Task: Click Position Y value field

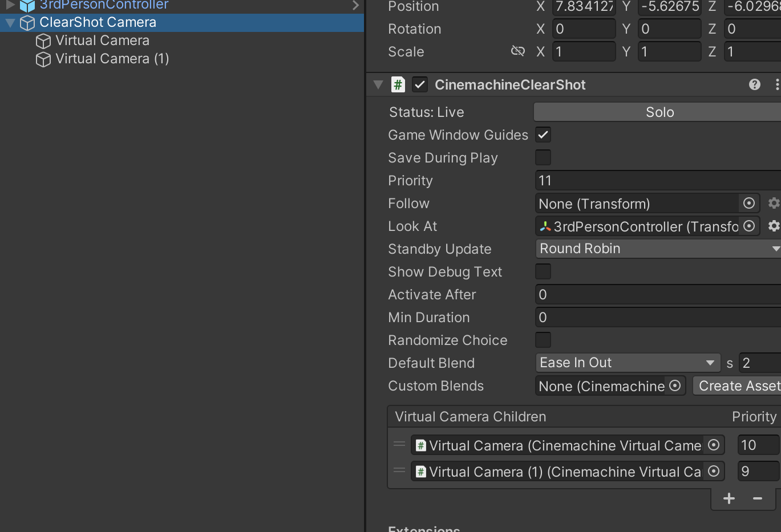Action: coord(669,7)
